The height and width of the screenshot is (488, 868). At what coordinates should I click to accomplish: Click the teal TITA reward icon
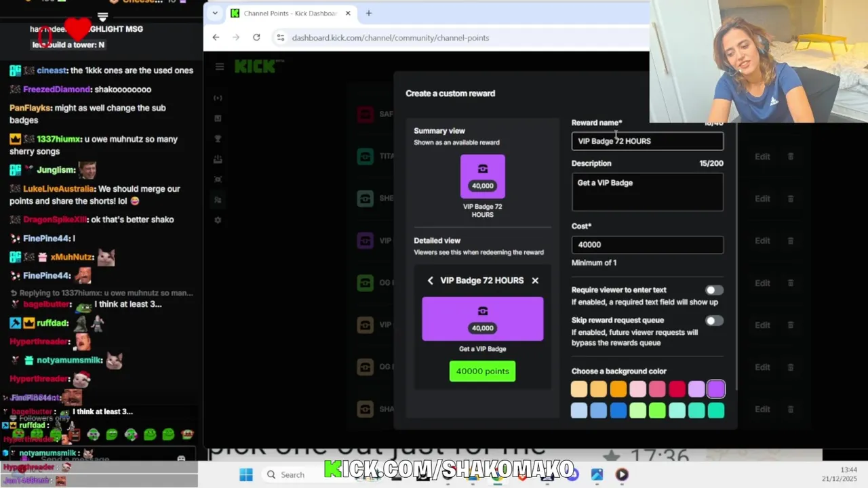tap(366, 157)
